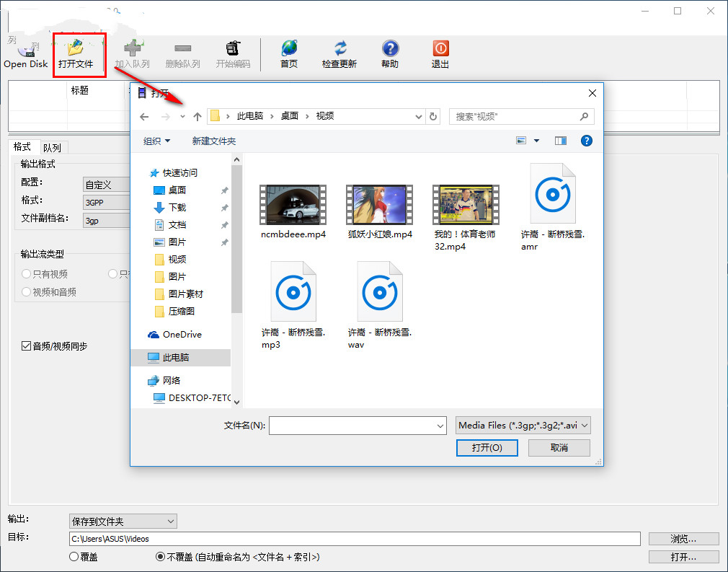Select DESKTOP-7ETC computer in navigation pane
Screen dimensions: 728x572
pos(192,398)
